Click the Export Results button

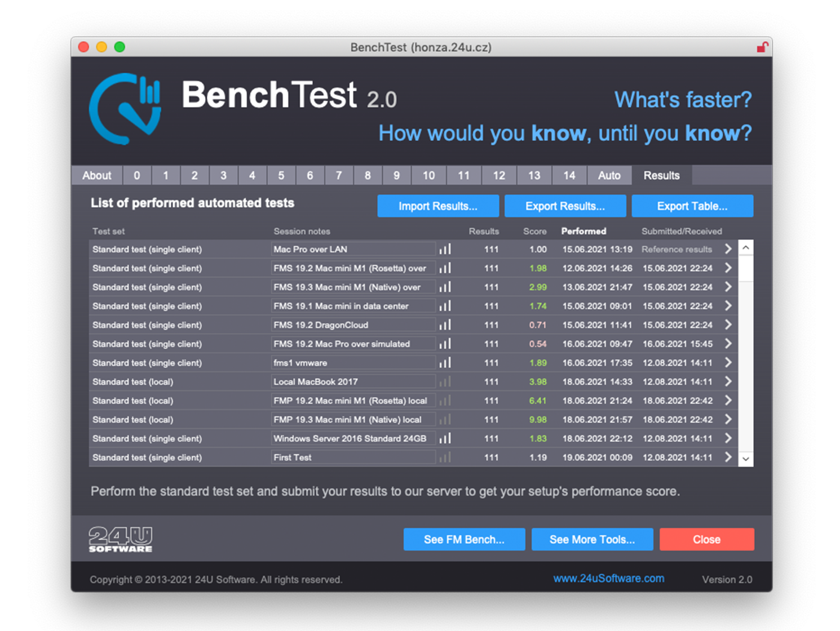click(x=565, y=206)
